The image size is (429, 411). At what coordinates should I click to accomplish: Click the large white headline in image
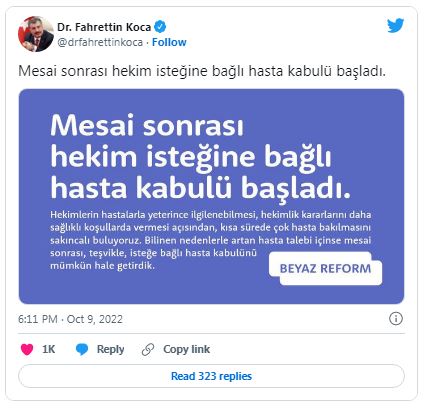tap(200, 157)
